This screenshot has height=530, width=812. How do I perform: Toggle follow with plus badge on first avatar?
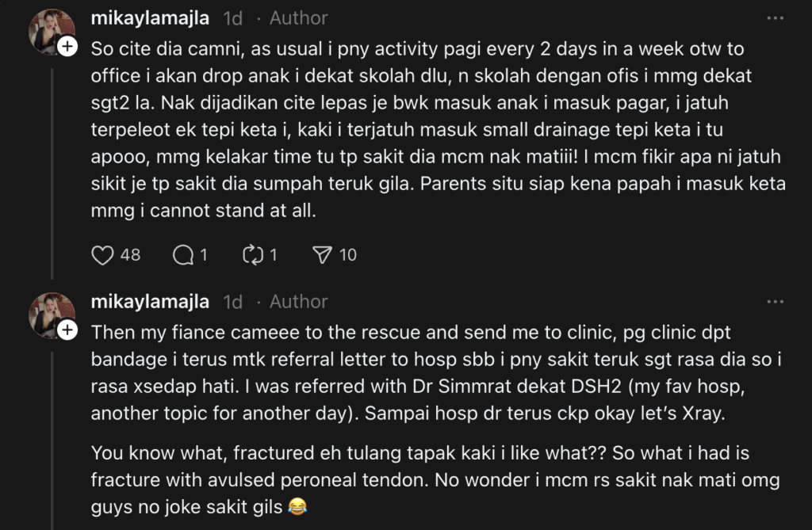coord(68,48)
